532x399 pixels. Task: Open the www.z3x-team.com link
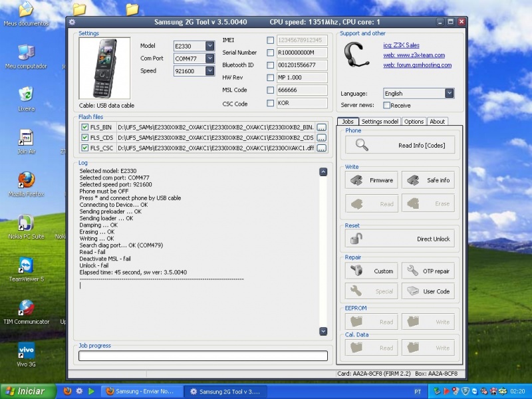click(x=414, y=55)
